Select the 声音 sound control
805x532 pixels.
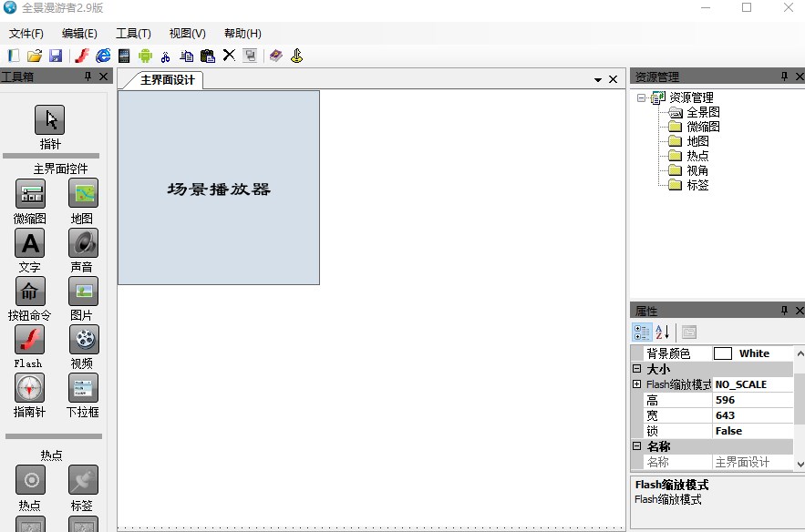tap(83, 243)
